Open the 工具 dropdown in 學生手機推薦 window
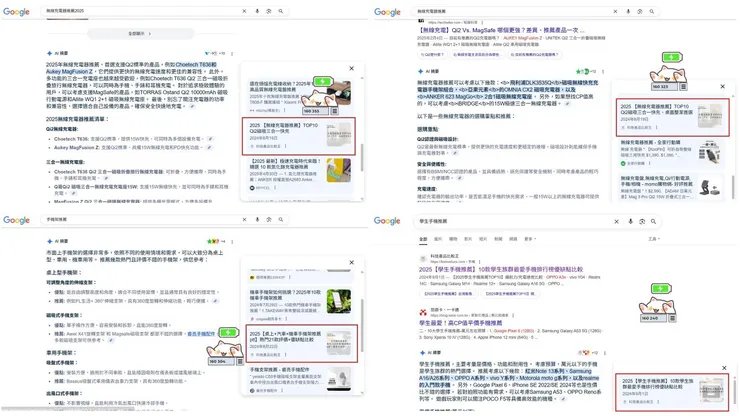740x416 pixels. [654, 239]
